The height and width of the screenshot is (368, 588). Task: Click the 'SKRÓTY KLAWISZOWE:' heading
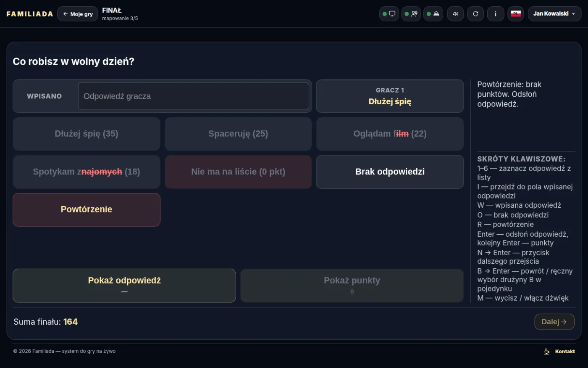pos(521,159)
